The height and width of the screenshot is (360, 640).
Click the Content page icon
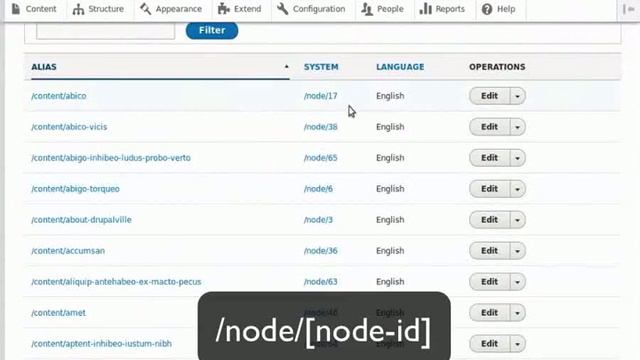click(x=16, y=9)
